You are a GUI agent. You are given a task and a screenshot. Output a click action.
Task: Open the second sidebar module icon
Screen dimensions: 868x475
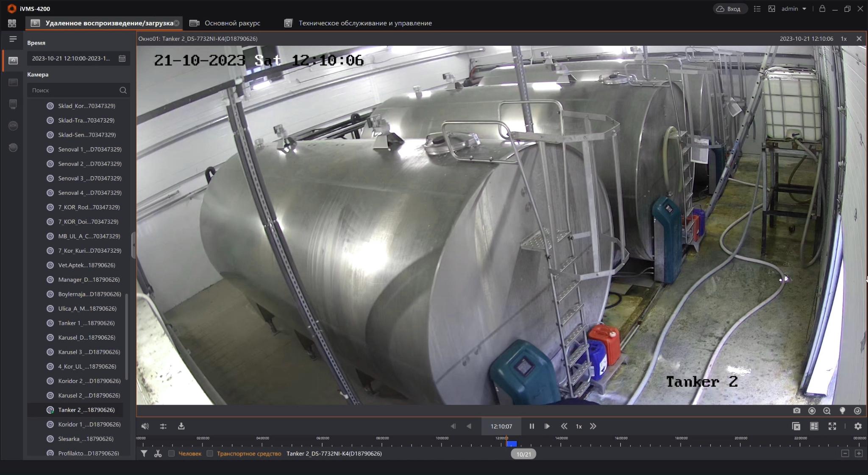coord(13,82)
